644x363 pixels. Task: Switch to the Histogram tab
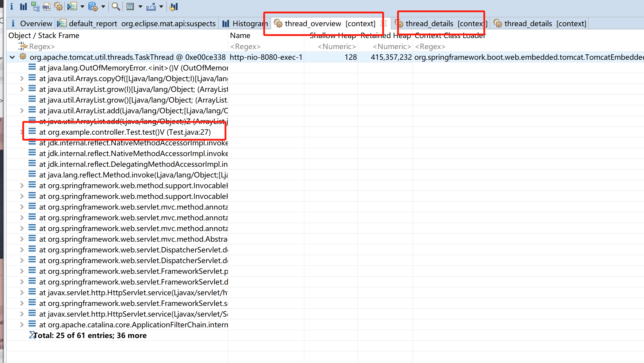point(245,23)
